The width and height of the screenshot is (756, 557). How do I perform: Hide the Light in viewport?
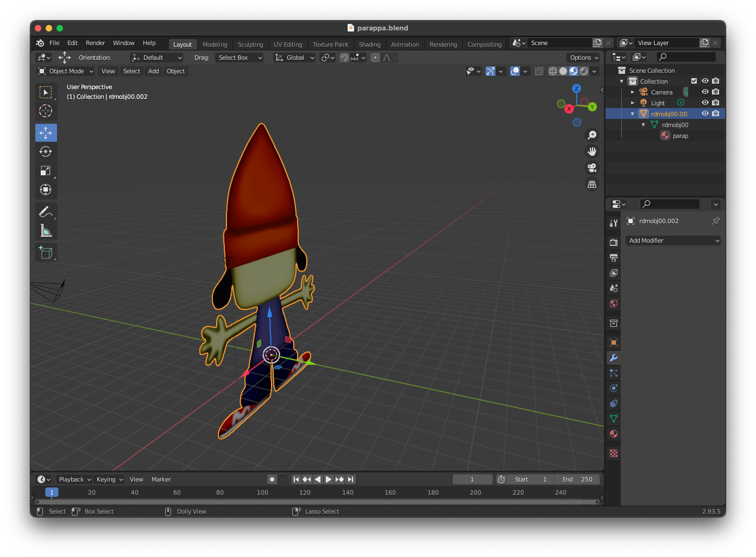tap(705, 103)
